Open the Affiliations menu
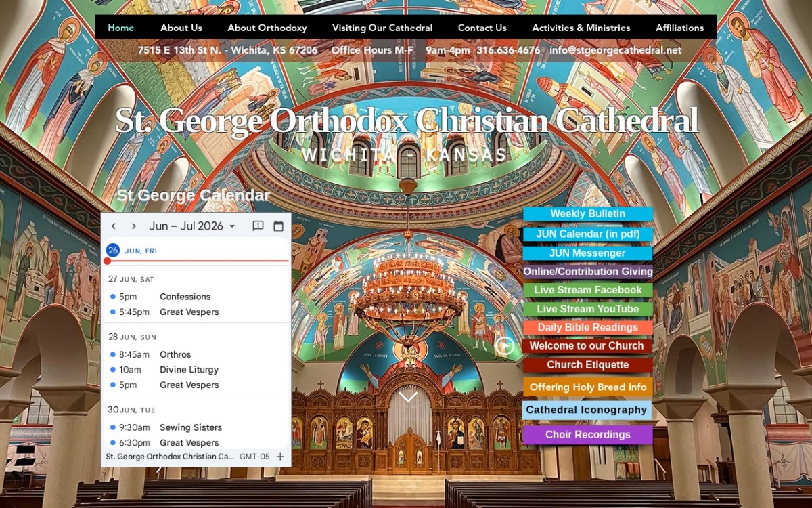Screen dimensions: 812x508 (x=680, y=28)
